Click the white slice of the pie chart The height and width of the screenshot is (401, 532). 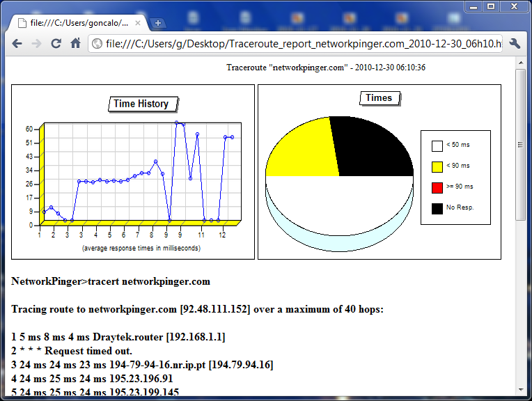pyautogui.click(x=339, y=203)
